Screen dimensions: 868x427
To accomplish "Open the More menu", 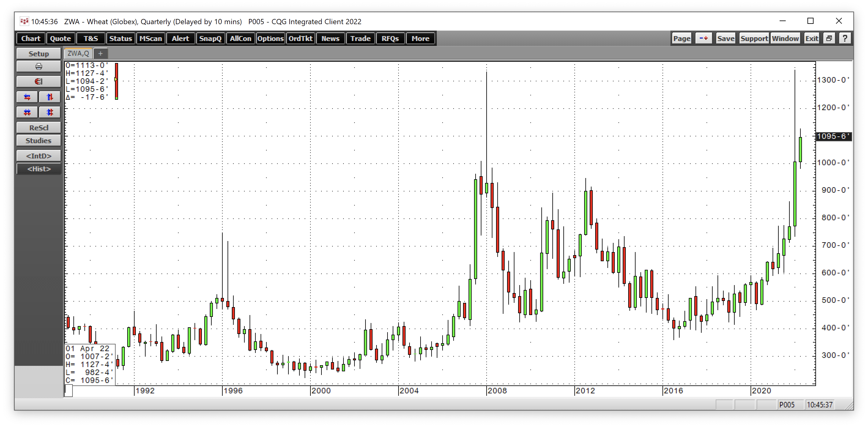I will pyautogui.click(x=420, y=39).
